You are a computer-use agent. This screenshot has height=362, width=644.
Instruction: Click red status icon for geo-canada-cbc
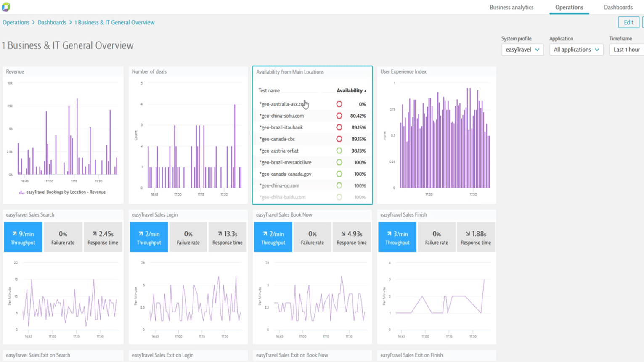pos(339,139)
